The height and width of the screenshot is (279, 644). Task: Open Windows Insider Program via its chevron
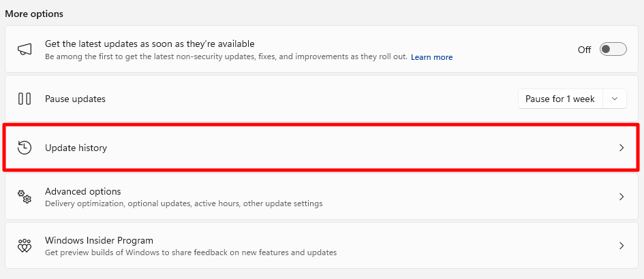[622, 246]
